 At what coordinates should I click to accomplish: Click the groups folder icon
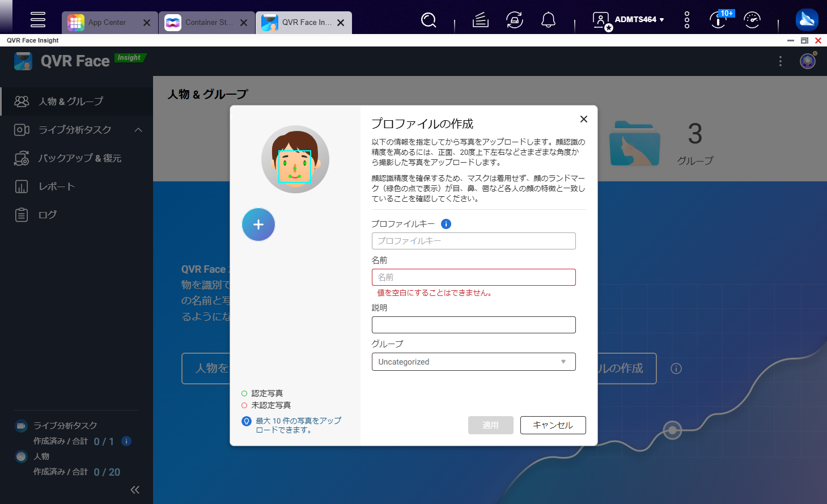[635, 143]
